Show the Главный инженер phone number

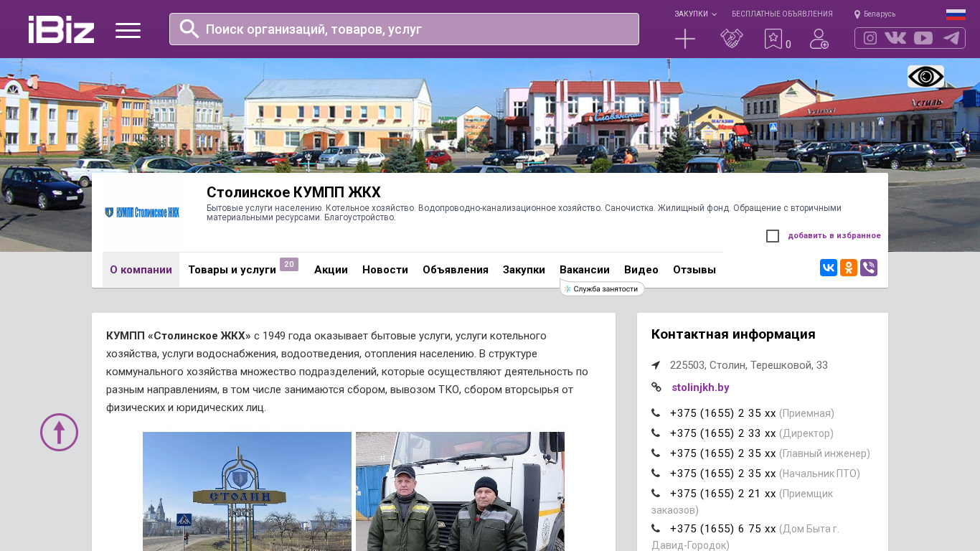point(723,453)
